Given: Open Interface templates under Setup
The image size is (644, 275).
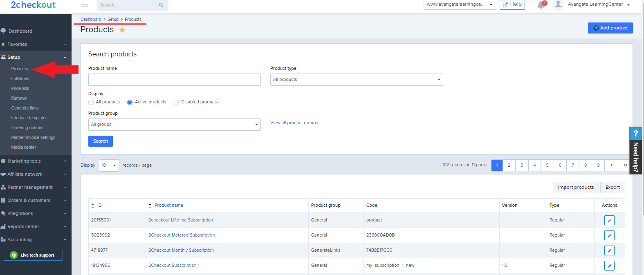Looking at the screenshot, I should point(29,118).
